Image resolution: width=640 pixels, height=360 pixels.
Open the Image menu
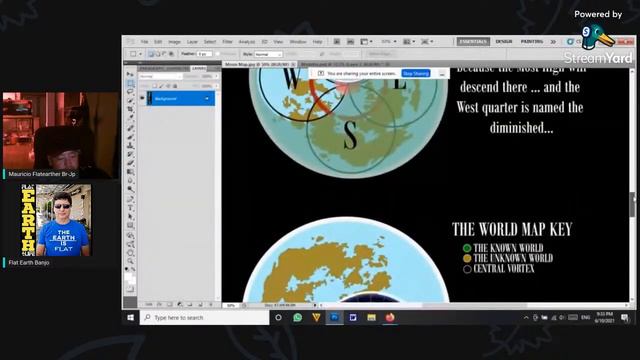click(x=174, y=42)
